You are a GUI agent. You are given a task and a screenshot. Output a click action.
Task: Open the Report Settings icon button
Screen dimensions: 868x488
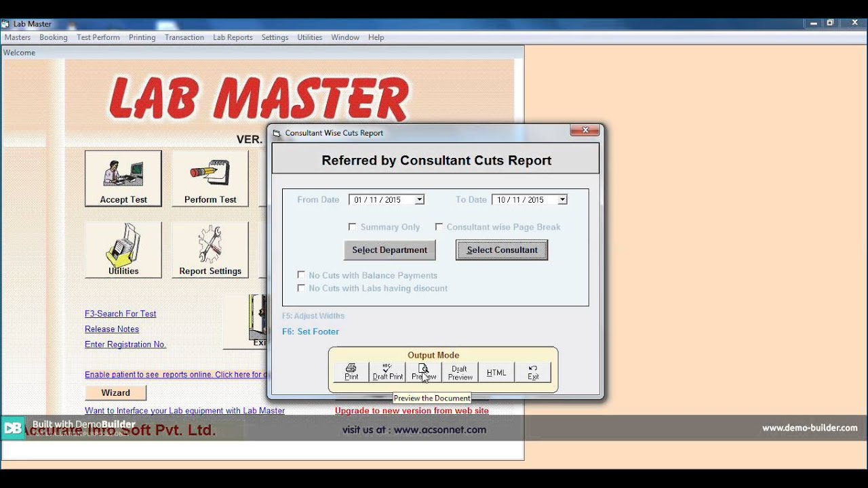point(210,250)
